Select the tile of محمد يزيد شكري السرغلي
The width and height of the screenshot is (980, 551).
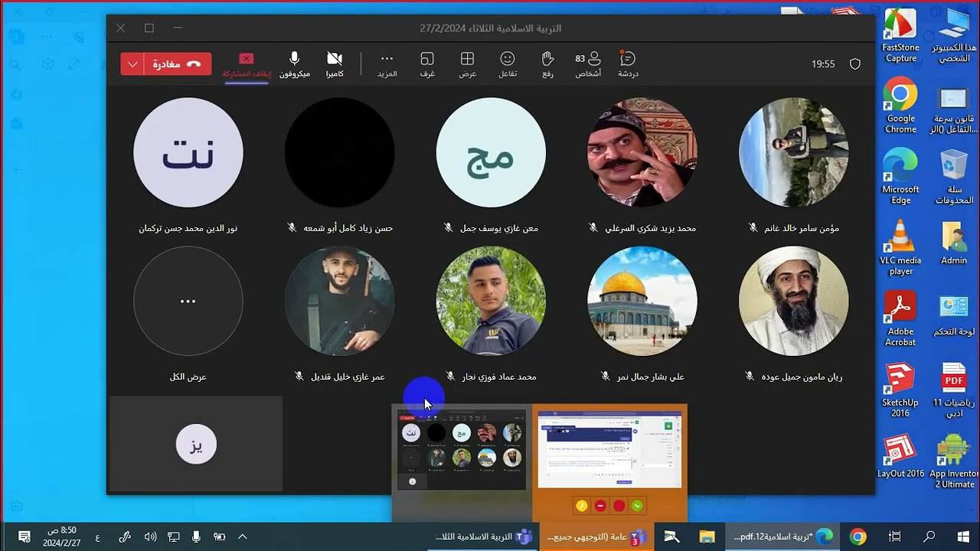pos(642,152)
